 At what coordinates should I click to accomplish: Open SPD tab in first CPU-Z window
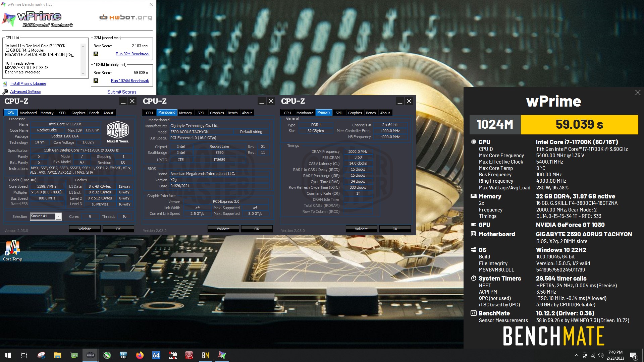(62, 113)
